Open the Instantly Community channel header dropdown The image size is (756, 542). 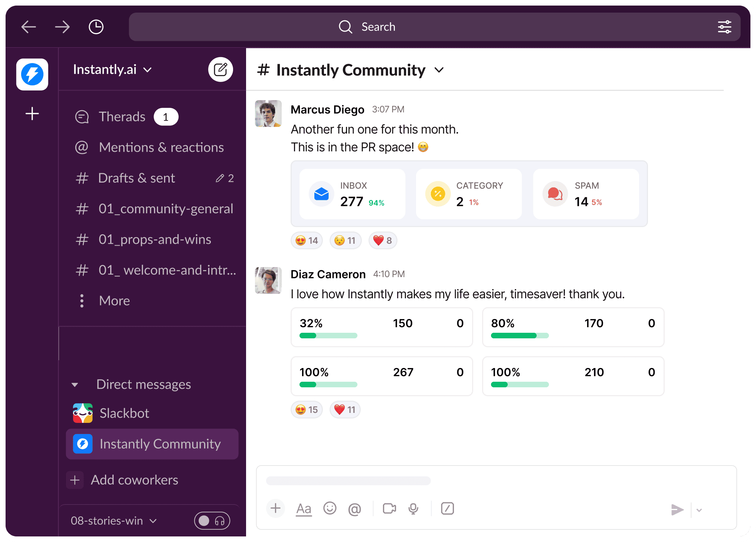(439, 70)
